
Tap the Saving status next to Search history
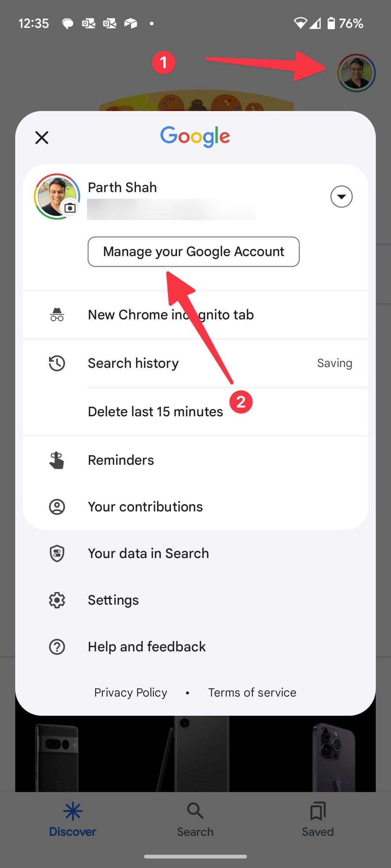334,363
